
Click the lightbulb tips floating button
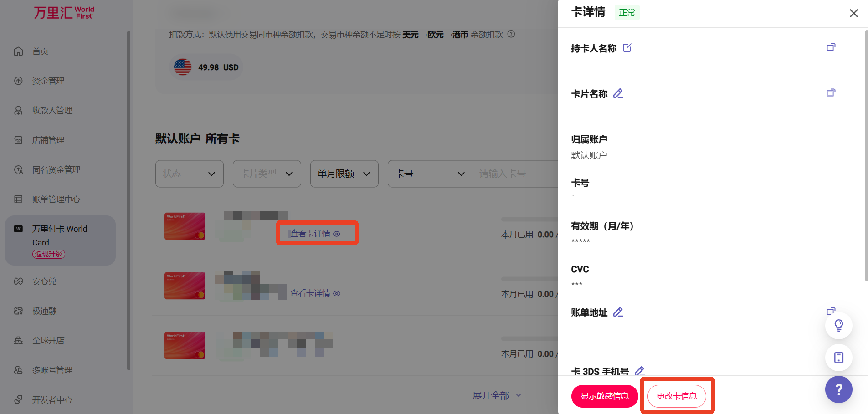[x=839, y=325]
